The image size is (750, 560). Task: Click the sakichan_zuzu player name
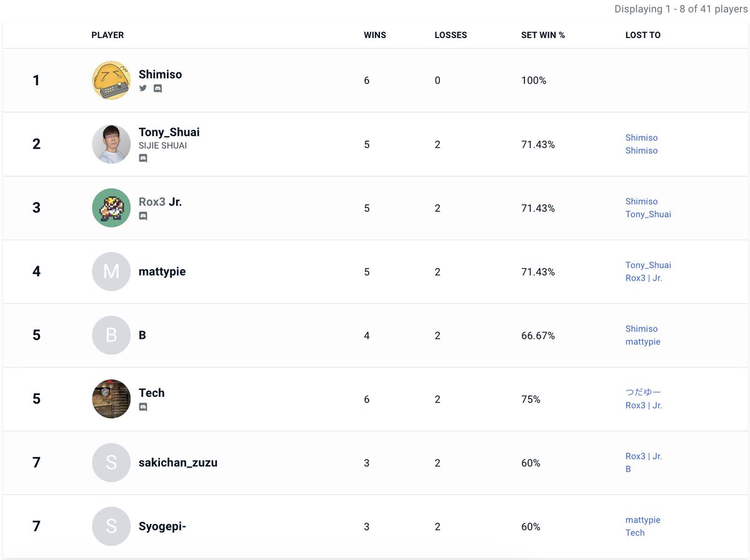178,463
